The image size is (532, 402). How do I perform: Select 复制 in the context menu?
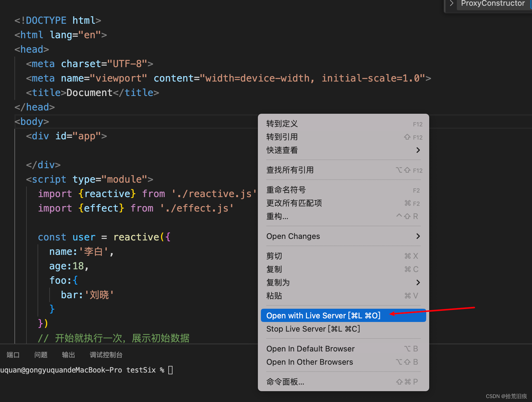click(343, 269)
